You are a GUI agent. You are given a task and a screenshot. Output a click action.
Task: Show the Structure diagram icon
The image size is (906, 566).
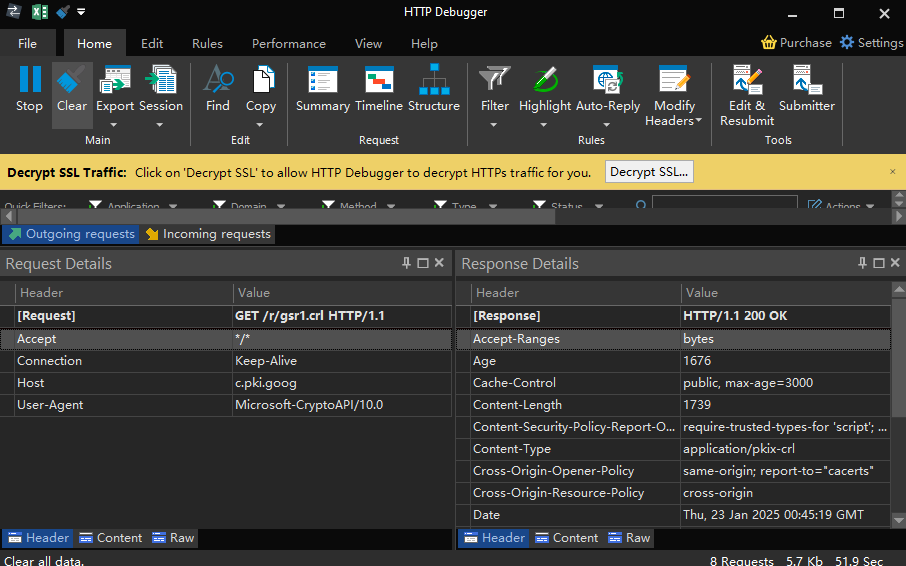pyautogui.click(x=434, y=81)
